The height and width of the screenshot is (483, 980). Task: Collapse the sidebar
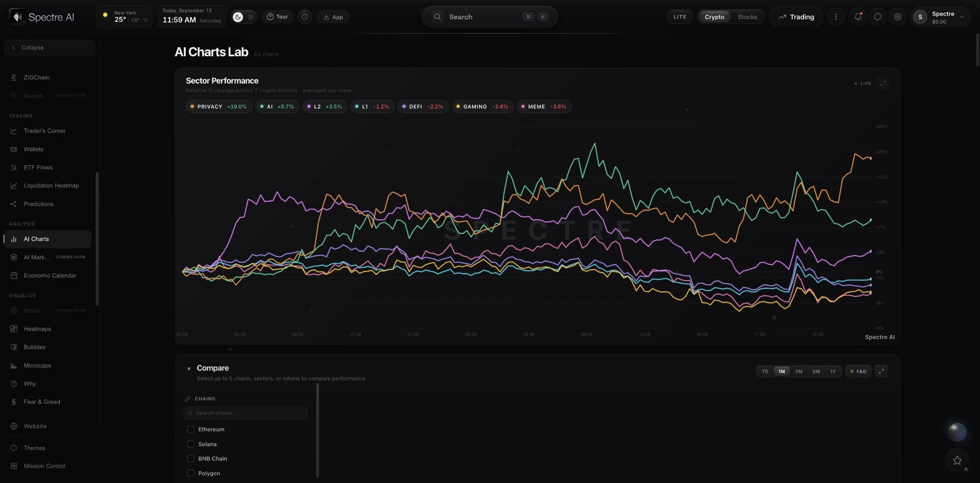[49, 48]
